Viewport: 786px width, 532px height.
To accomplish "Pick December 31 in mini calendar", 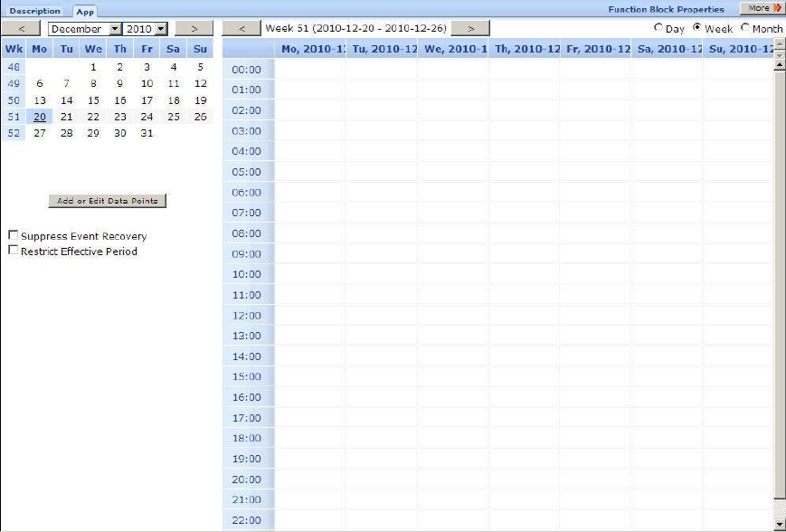I will (147, 133).
